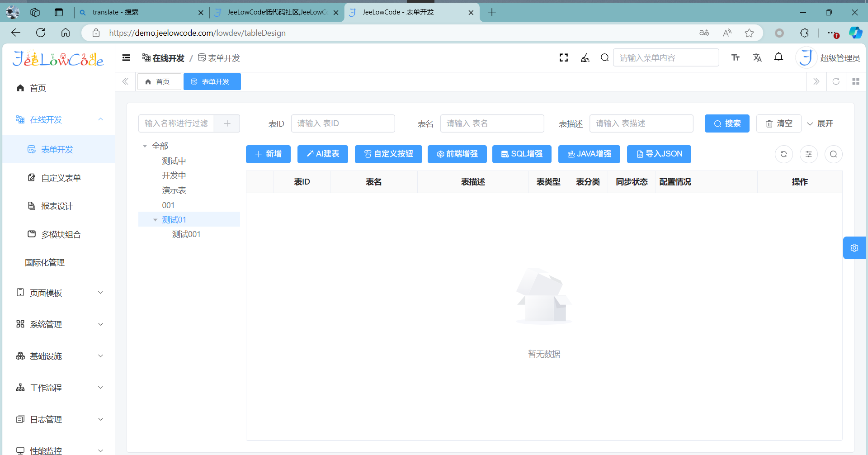
Task: Open 报表设计 in the sidebar
Action: click(x=57, y=206)
